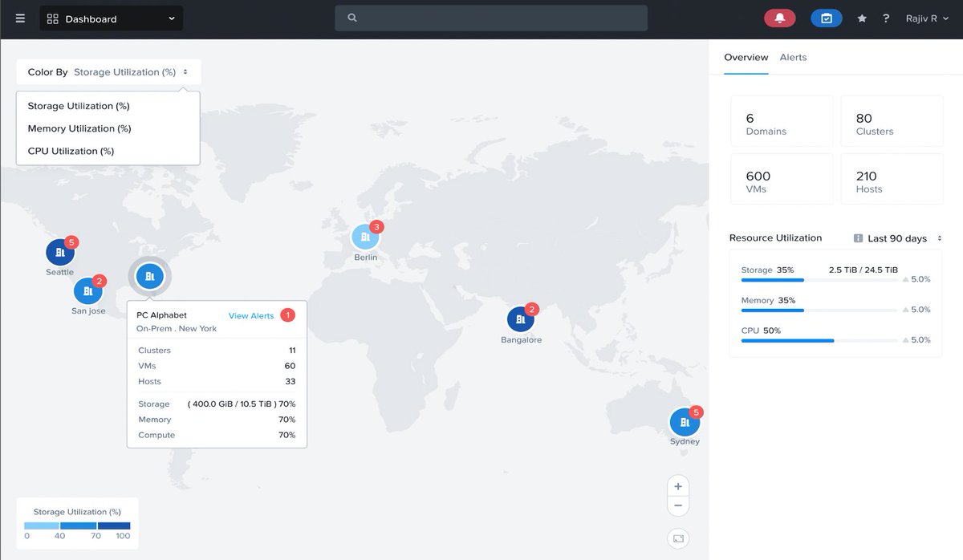Click the star favorites icon

(862, 18)
